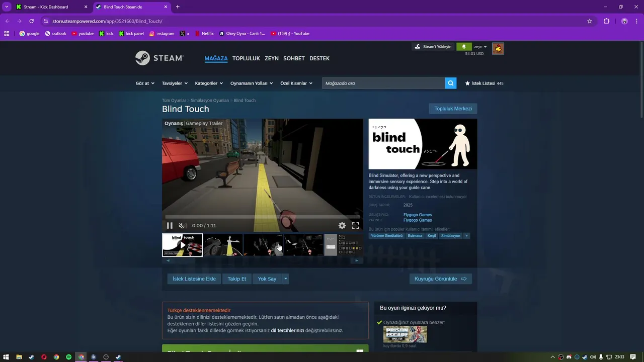Reload the page with the refresh icon
The image size is (644, 362).
pyautogui.click(x=31, y=21)
